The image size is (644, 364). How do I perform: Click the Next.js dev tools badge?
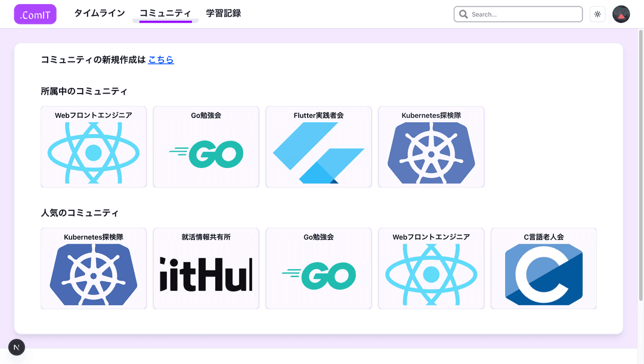pos(17,347)
